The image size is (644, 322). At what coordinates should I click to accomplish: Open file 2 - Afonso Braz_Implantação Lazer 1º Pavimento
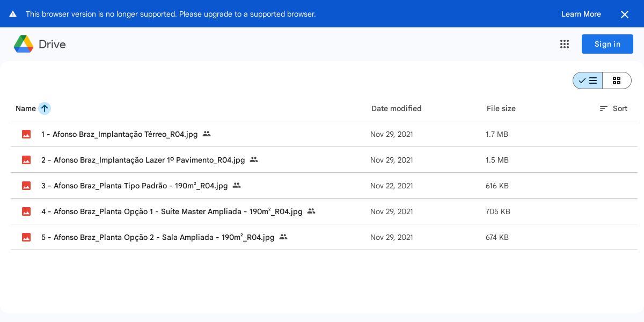[143, 160]
